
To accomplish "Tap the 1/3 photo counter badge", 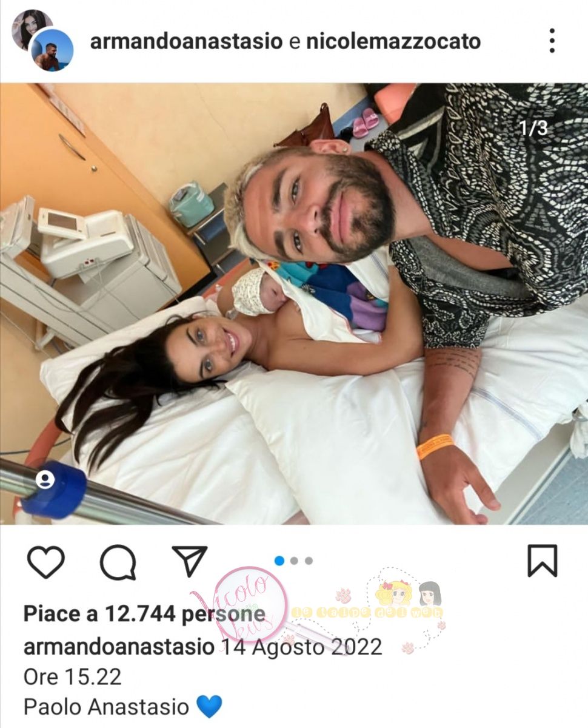I will click(x=533, y=128).
